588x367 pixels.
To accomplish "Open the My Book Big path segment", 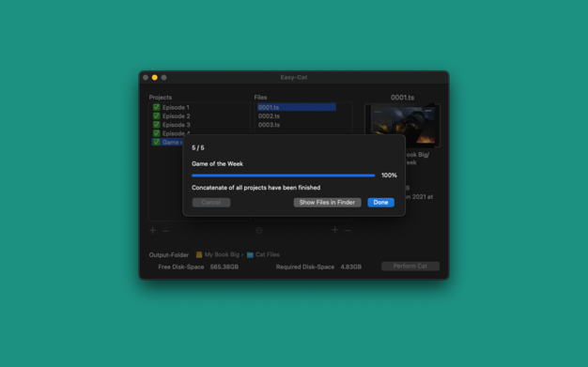I will 222,254.
